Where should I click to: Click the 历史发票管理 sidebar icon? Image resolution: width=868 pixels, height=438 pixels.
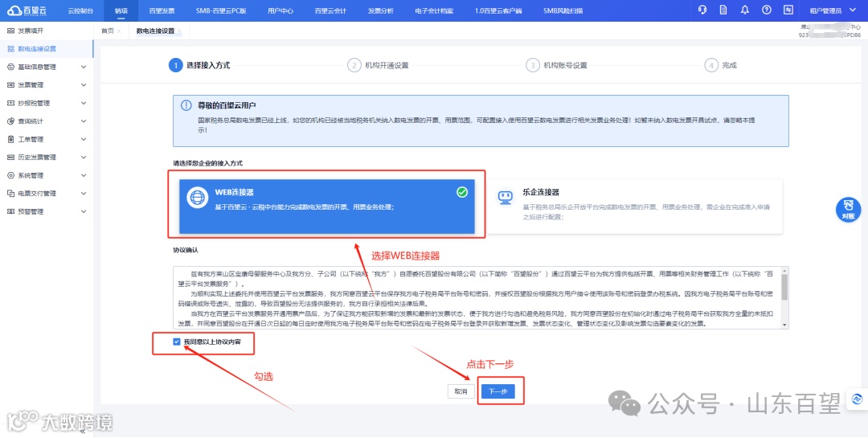pyautogui.click(x=11, y=158)
